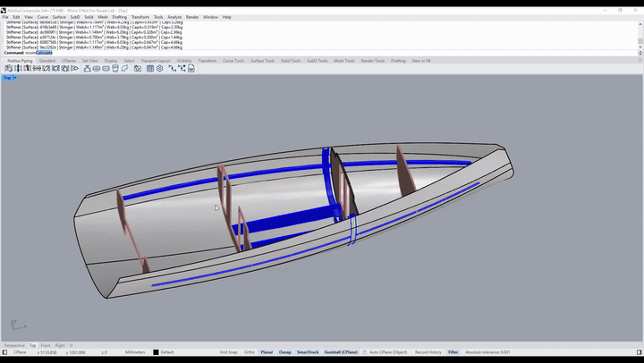Viewport: 644px width, 363px height.
Task: Click the first icon in Notilus Piping toolbar
Action: point(9,69)
